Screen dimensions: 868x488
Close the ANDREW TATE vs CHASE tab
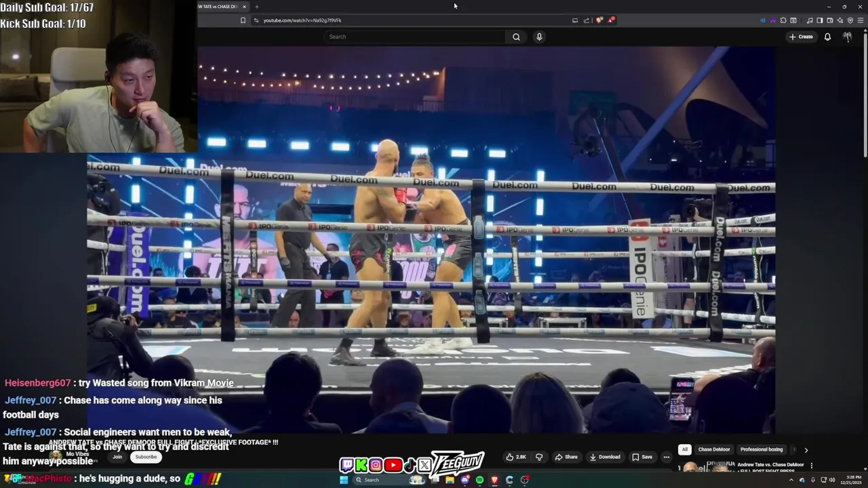pos(244,7)
